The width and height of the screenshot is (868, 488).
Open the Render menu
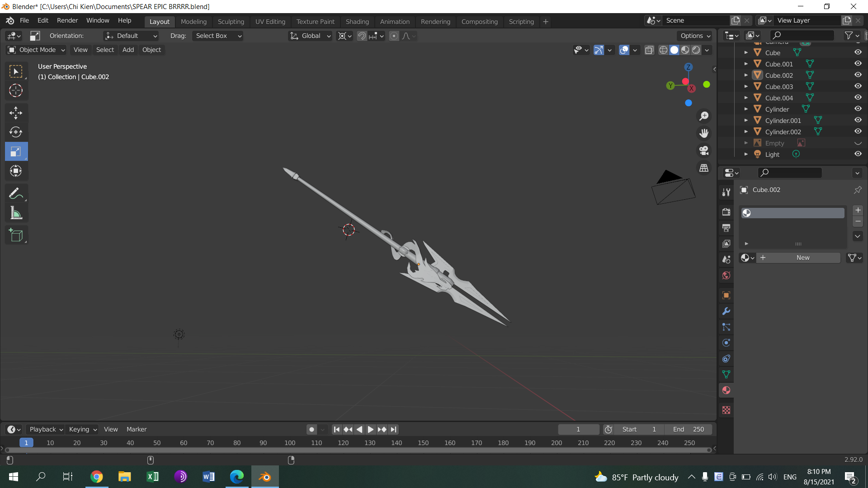[x=67, y=21]
